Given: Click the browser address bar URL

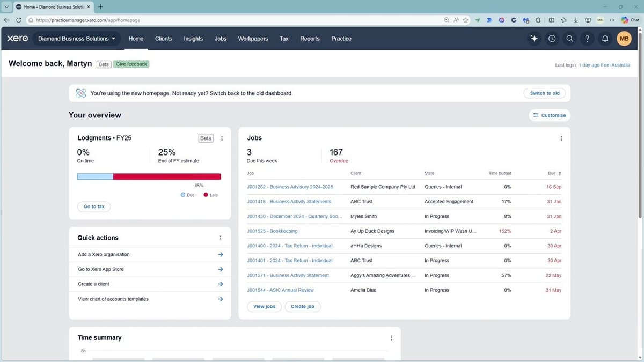Looking at the screenshot, I should tap(89, 20).
